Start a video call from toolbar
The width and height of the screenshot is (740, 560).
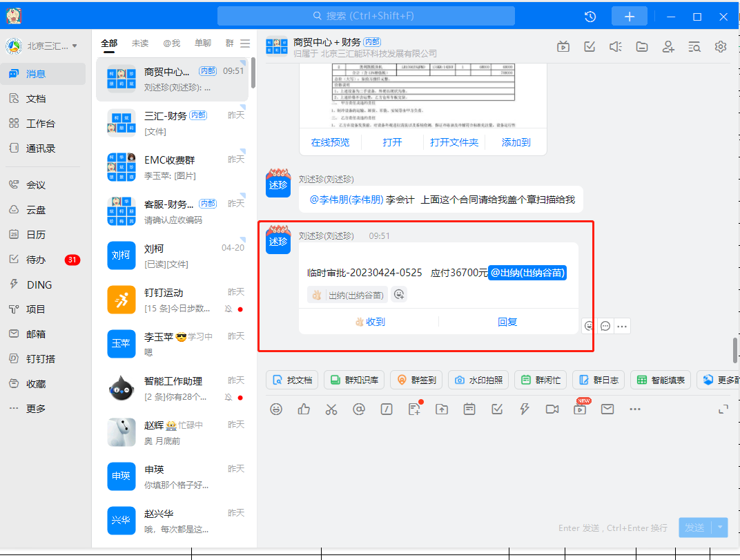coord(552,409)
